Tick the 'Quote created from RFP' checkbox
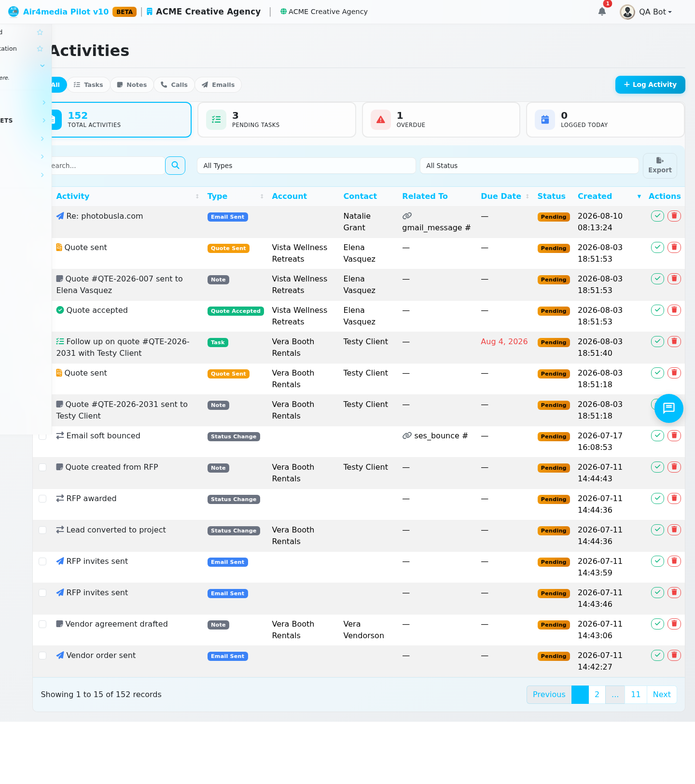695x784 pixels. (42, 467)
